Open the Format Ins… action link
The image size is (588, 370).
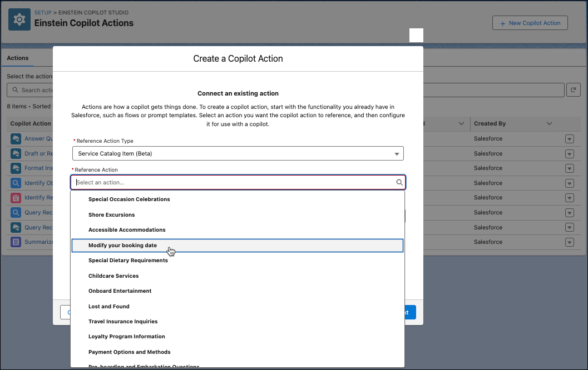pyautogui.click(x=38, y=168)
